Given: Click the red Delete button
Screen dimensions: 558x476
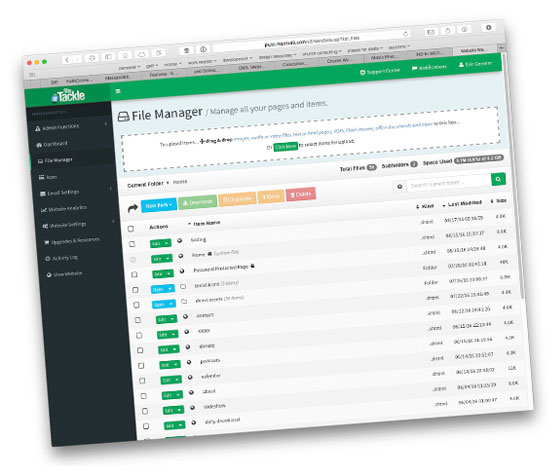Looking at the screenshot, I should pyautogui.click(x=301, y=194).
